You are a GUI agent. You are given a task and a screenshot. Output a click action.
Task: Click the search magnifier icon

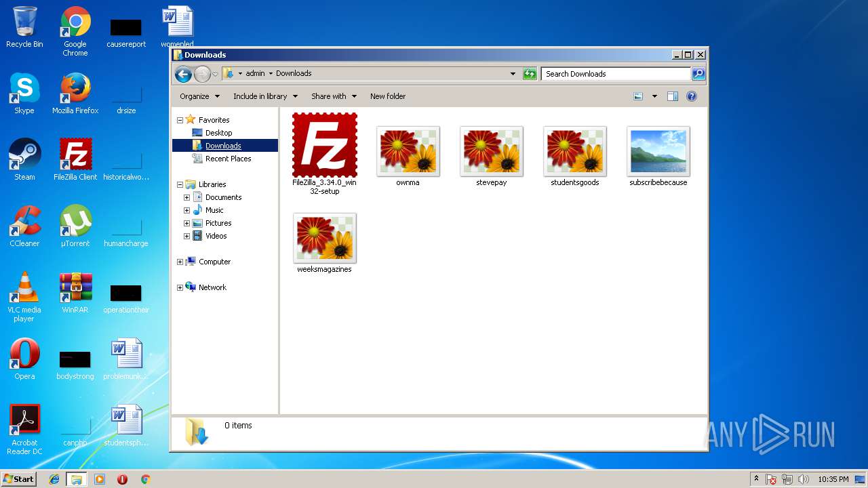698,74
